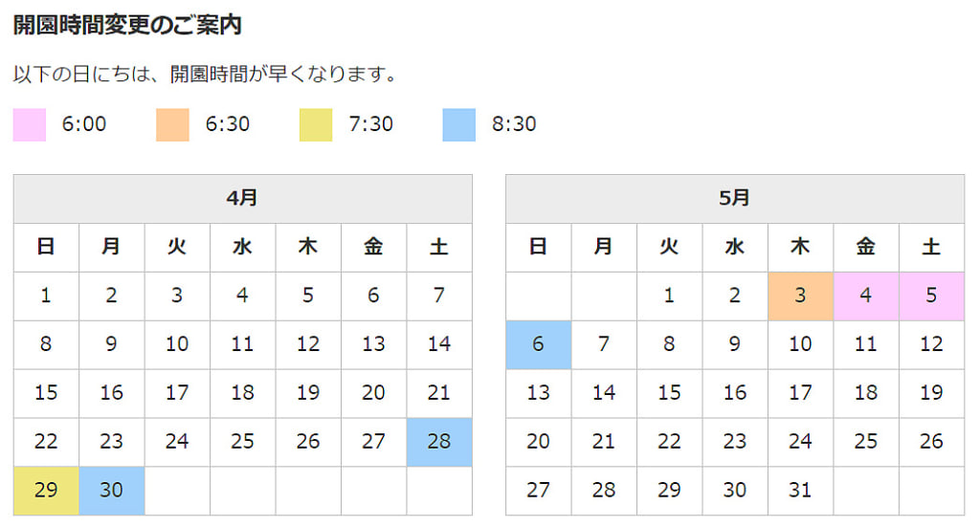The image size is (980, 527).
Task: Select May 4 pink-highlighted cell
Action: click(866, 296)
